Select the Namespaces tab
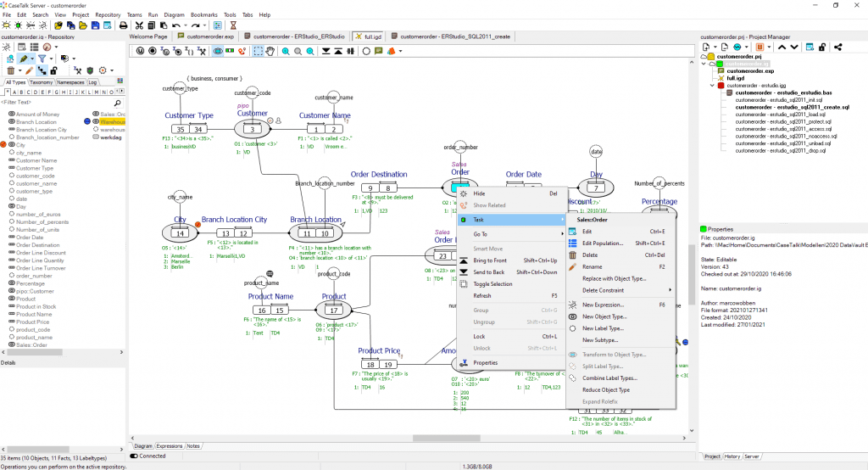This screenshot has width=868, height=470. (70, 82)
